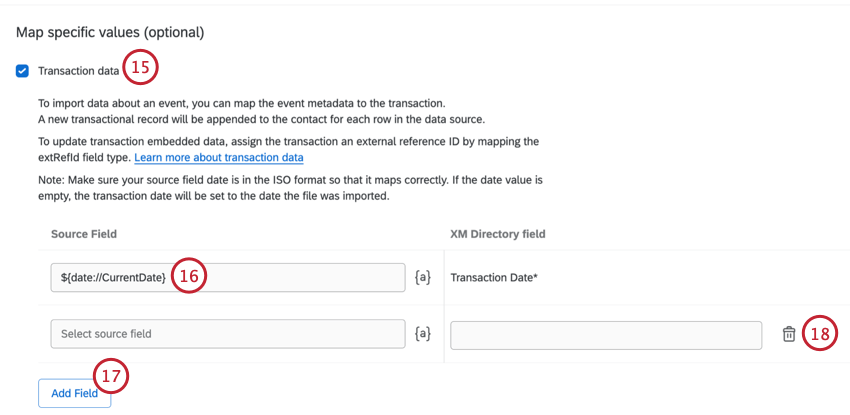This screenshot has width=850, height=415.
Task: Click the {a} piped text icon beside the CurrentDate field
Action: tap(423, 277)
